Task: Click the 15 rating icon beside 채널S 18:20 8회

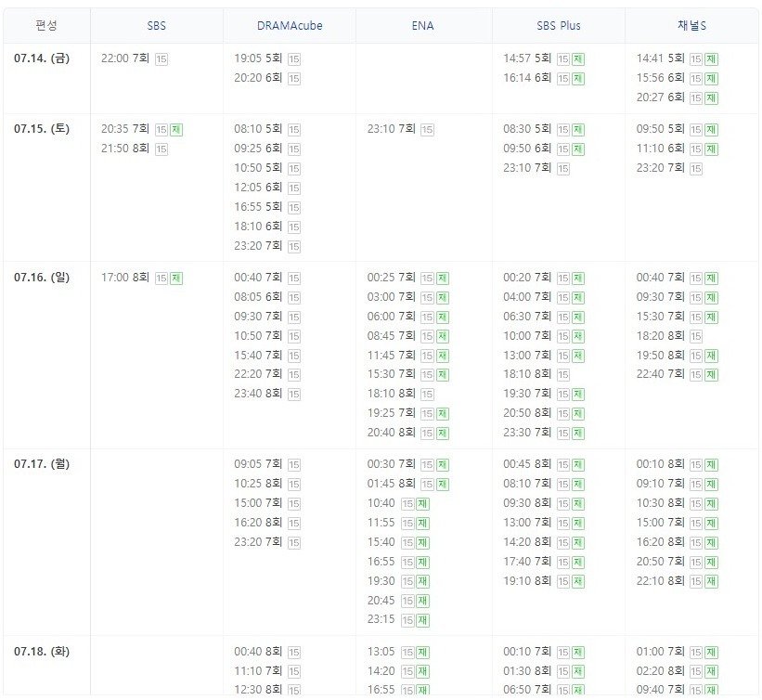Action: coord(696,336)
